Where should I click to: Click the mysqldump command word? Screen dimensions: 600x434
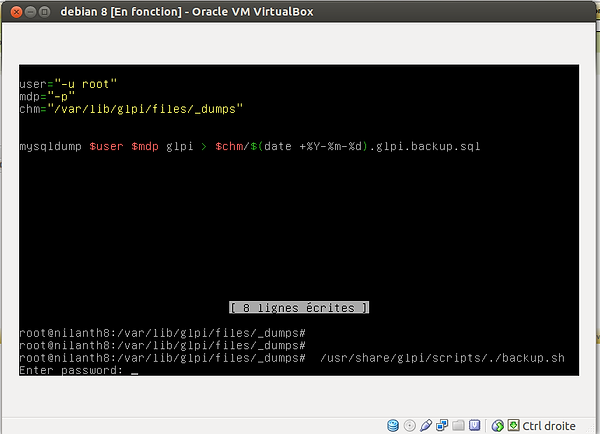[51, 147]
